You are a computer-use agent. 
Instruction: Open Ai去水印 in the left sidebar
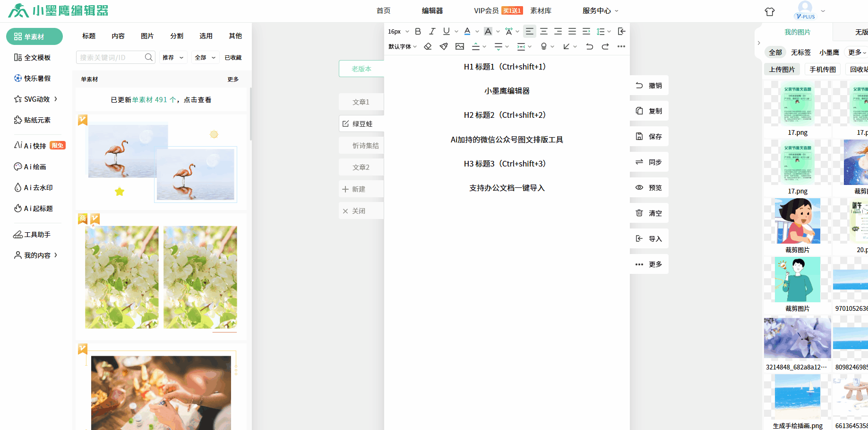34,187
